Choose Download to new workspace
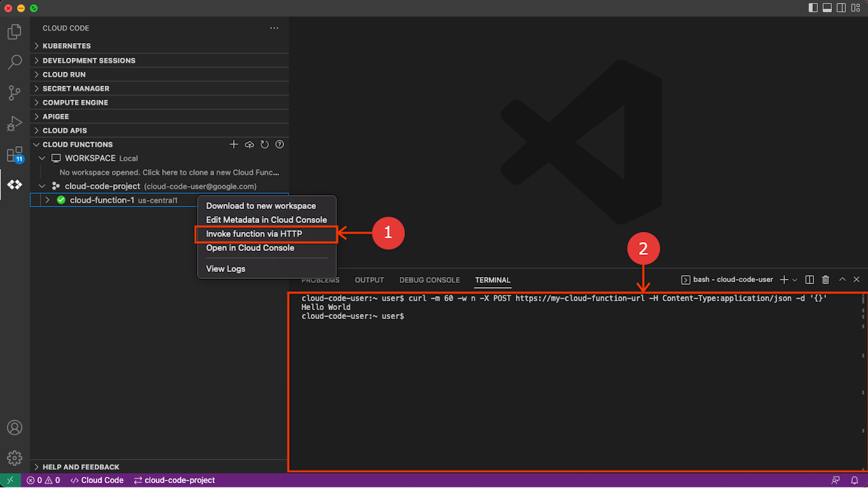Screen dimensions: 868x488 (267, 206)
